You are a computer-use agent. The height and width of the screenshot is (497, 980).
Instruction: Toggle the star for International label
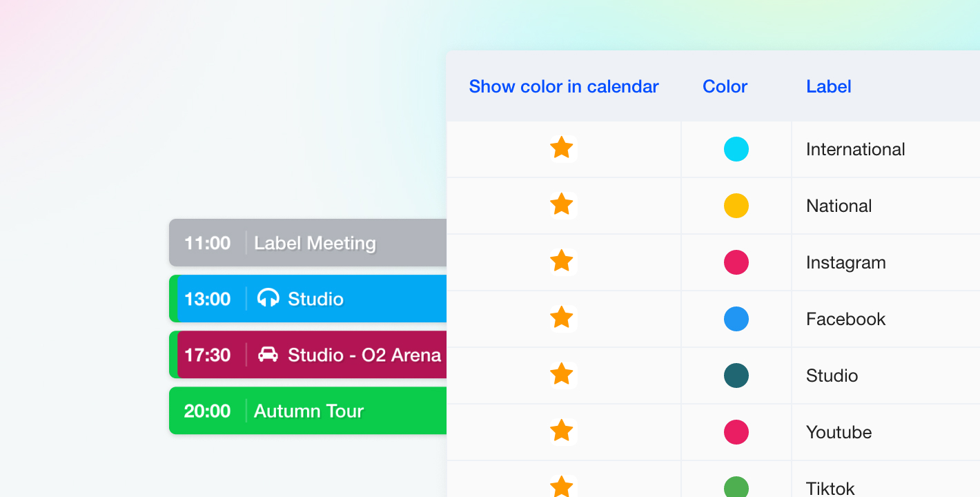(x=562, y=148)
